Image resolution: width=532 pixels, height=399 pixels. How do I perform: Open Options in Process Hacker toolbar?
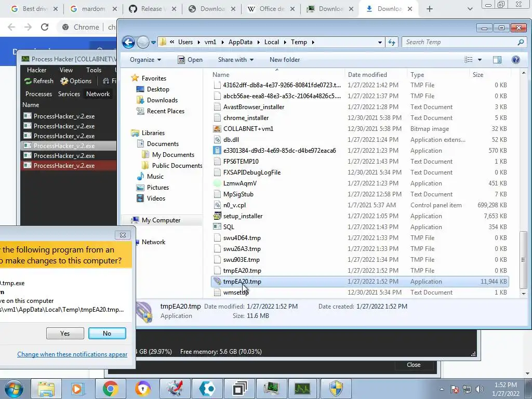[76, 81]
